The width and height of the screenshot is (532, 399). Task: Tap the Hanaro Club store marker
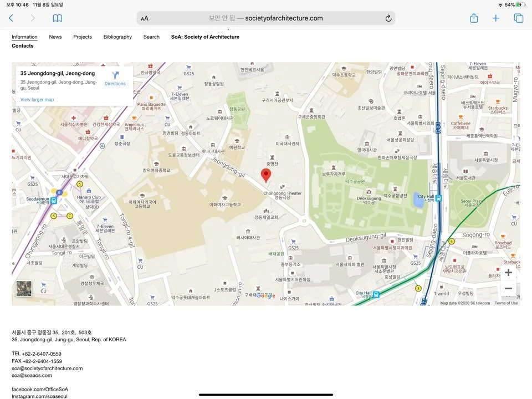click(89, 191)
